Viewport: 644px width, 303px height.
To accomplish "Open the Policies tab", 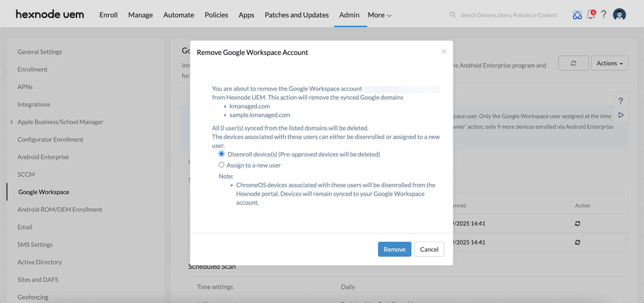I will (216, 15).
